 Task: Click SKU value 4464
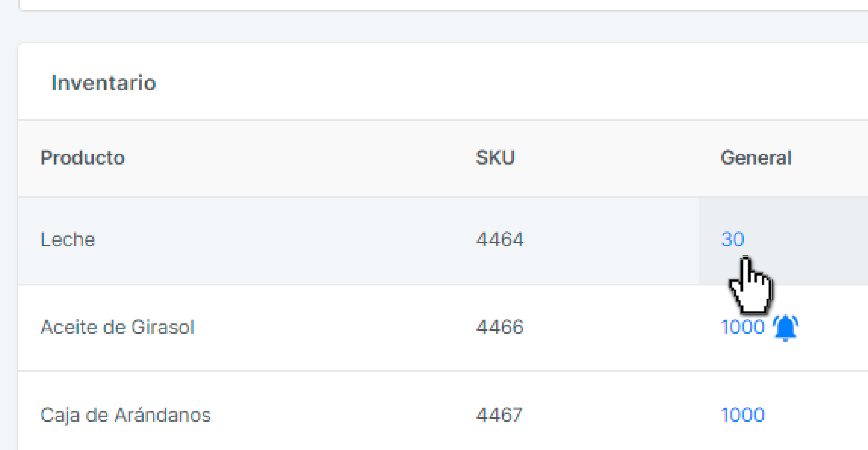(500, 239)
